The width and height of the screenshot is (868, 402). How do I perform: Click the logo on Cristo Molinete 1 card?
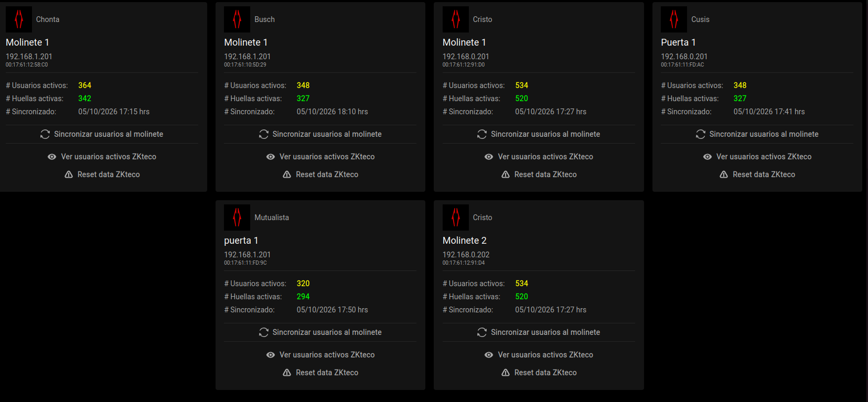point(456,19)
